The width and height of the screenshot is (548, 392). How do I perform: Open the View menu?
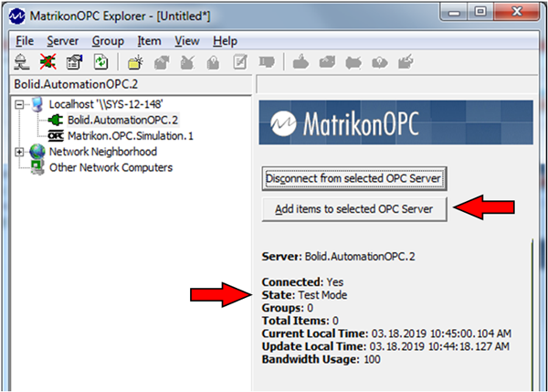point(187,41)
